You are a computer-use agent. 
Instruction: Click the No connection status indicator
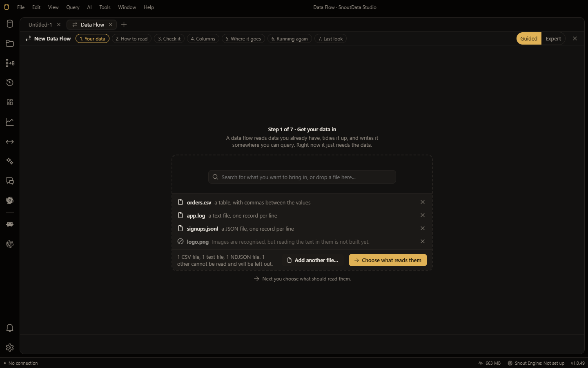click(21, 363)
